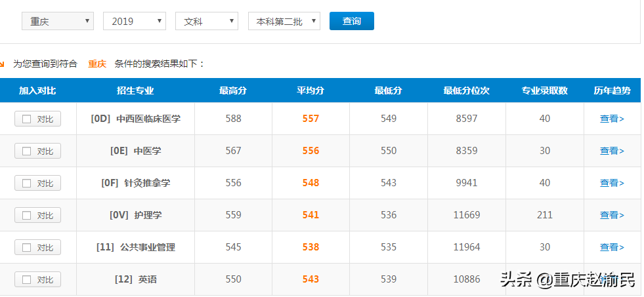Expand the 本科第二批 batch dropdown
This screenshot has height=297, width=644.
pyautogui.click(x=284, y=22)
